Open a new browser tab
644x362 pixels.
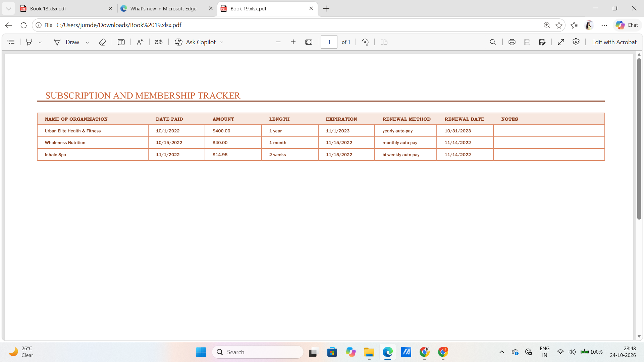tap(326, 9)
